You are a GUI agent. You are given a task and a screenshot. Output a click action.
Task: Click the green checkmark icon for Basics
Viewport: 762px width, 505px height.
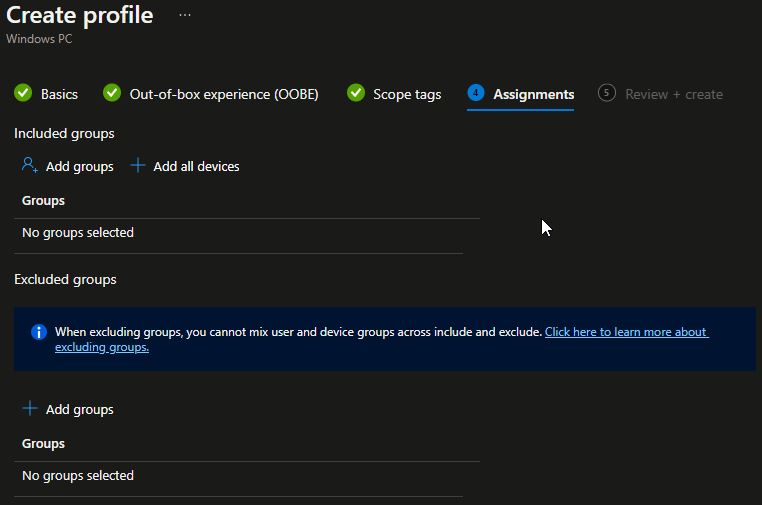[23, 93]
